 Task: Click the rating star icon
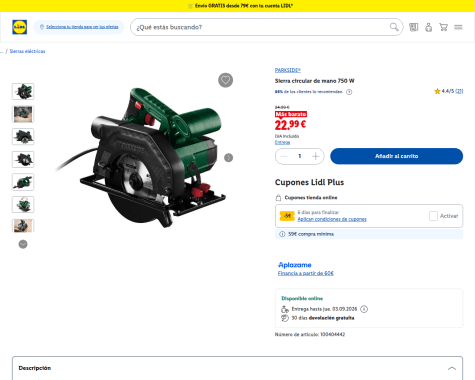coord(437,91)
